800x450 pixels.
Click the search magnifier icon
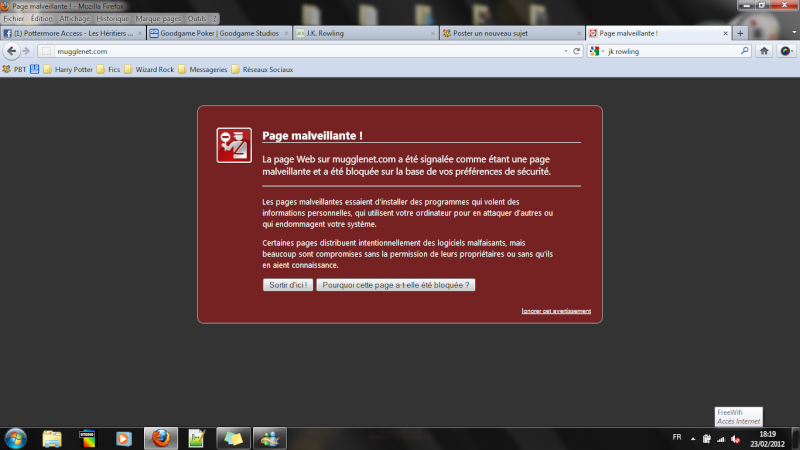[744, 51]
